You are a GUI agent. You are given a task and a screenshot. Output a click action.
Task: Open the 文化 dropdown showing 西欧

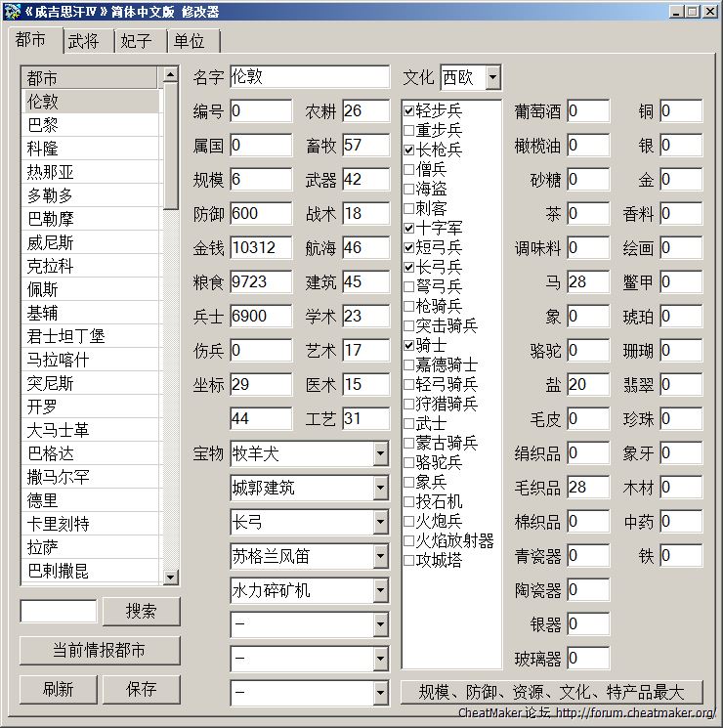[x=491, y=76]
